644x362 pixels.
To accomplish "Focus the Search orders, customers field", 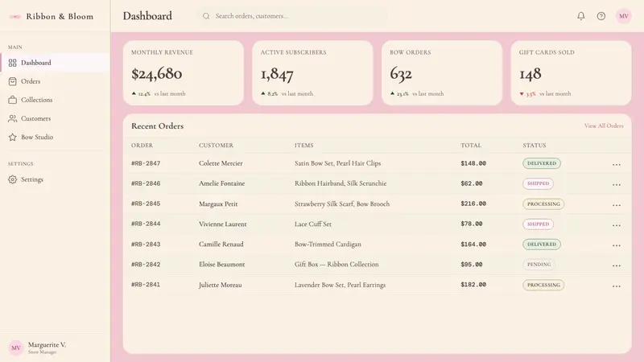I will click(x=294, y=16).
